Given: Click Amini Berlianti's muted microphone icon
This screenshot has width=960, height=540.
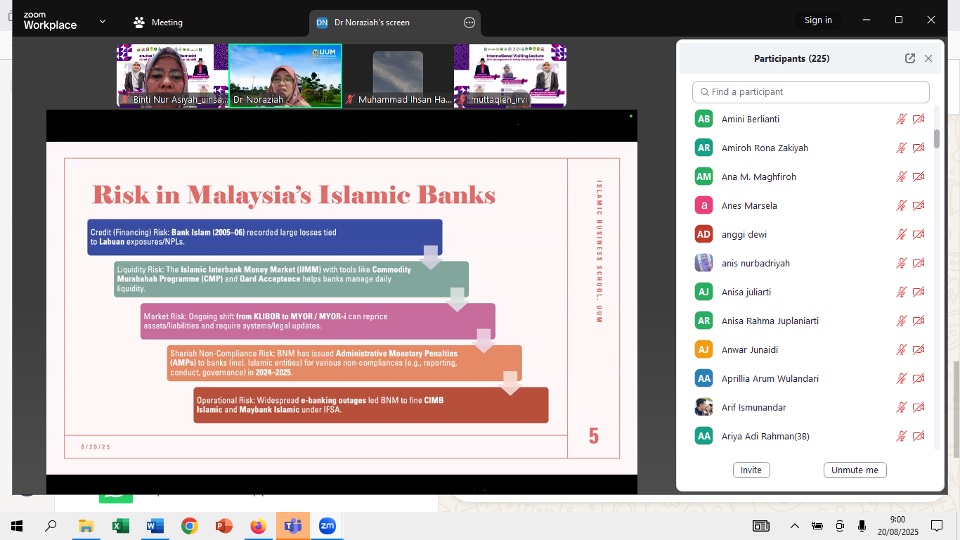Looking at the screenshot, I should pyautogui.click(x=901, y=119).
